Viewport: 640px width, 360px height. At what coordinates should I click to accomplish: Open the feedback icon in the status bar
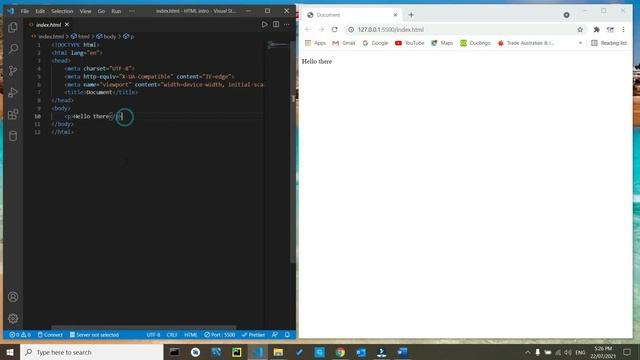(x=275, y=335)
